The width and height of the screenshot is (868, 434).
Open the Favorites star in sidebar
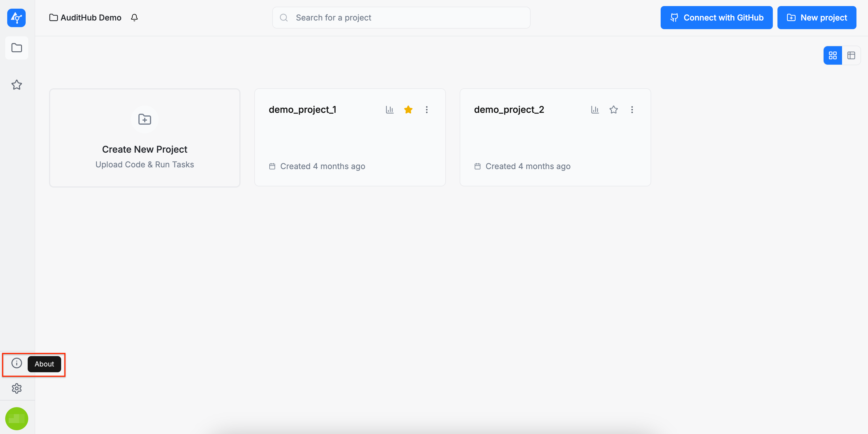coord(16,85)
